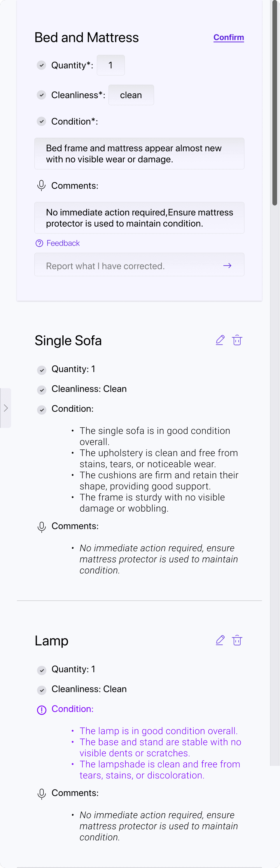The width and height of the screenshot is (280, 868).
Task: Click microphone icon beside Bed and Mattress Comments
Action: 41,185
